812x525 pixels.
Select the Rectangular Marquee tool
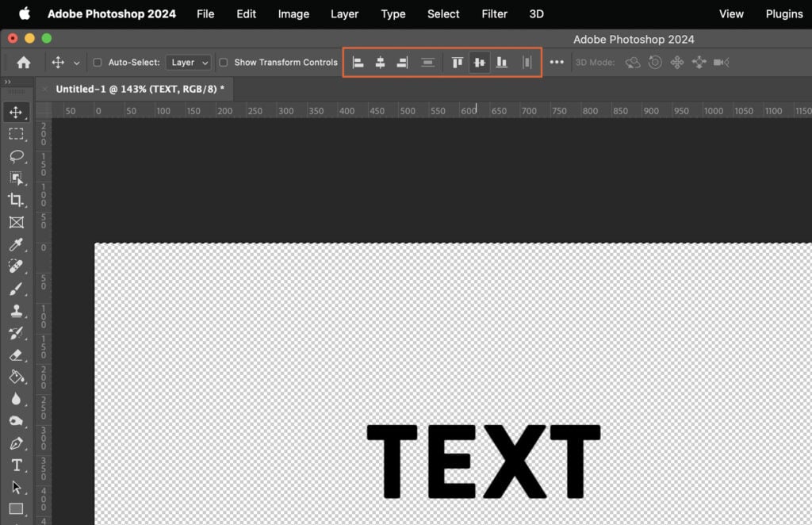click(x=17, y=134)
